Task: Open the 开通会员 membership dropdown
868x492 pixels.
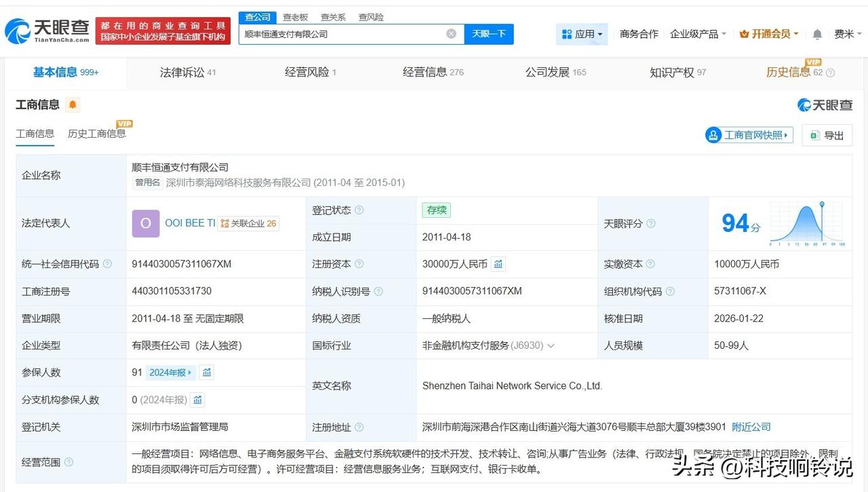Action: pos(769,34)
